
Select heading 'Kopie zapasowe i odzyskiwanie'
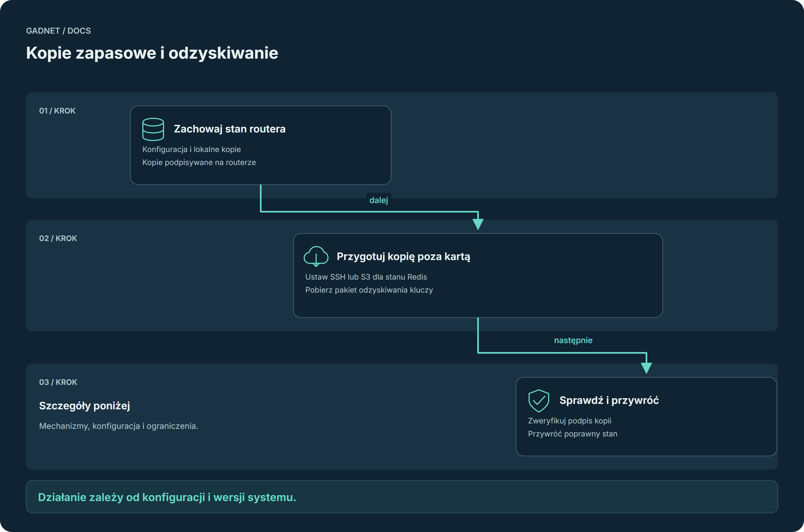tap(152, 53)
